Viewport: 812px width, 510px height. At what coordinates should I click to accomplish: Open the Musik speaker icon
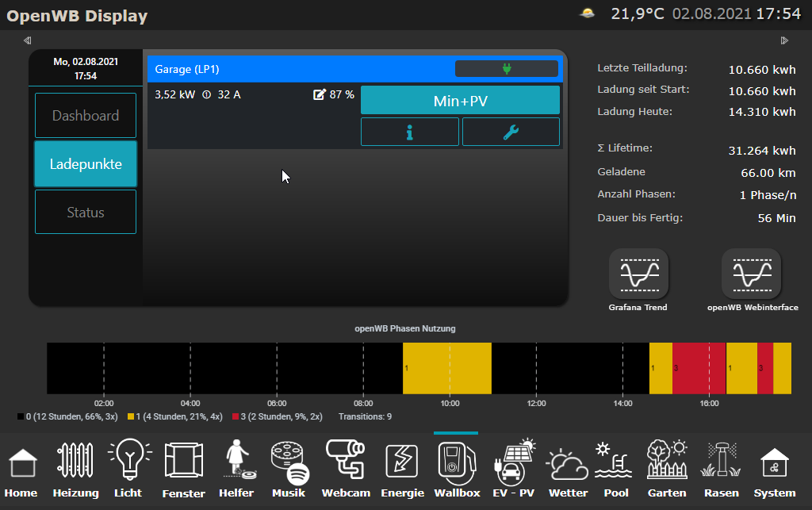pyautogui.click(x=289, y=462)
